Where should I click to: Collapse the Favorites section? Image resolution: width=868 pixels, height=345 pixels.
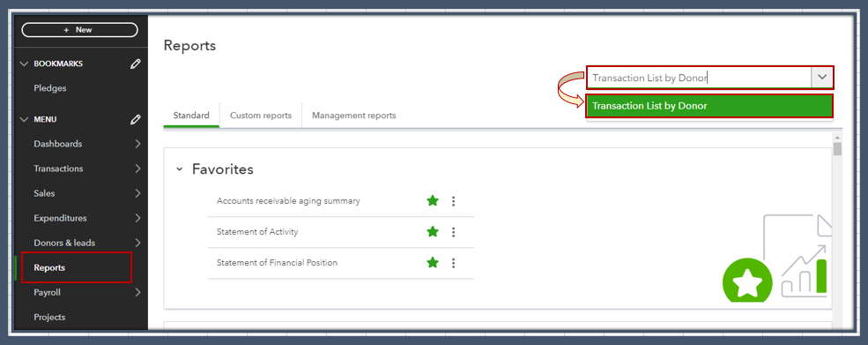pos(180,169)
